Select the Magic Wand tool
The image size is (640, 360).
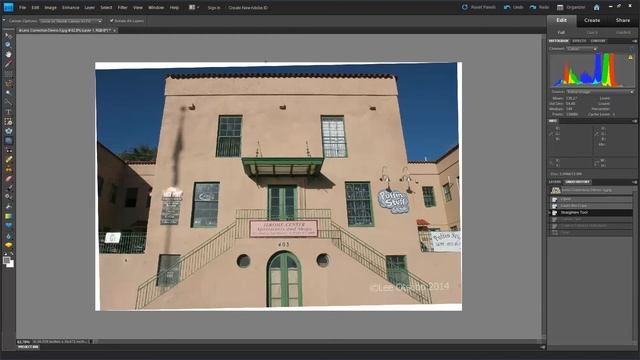point(8,93)
